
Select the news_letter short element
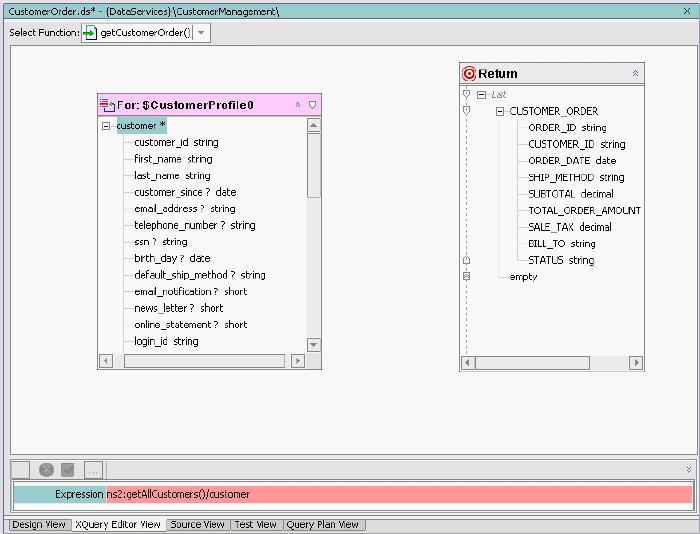pyautogui.click(x=179, y=308)
